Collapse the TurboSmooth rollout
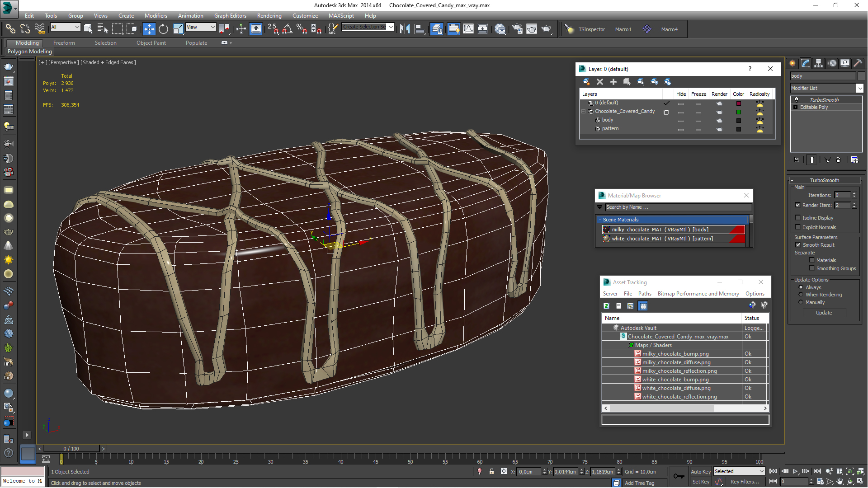The image size is (868, 488). coord(792,180)
